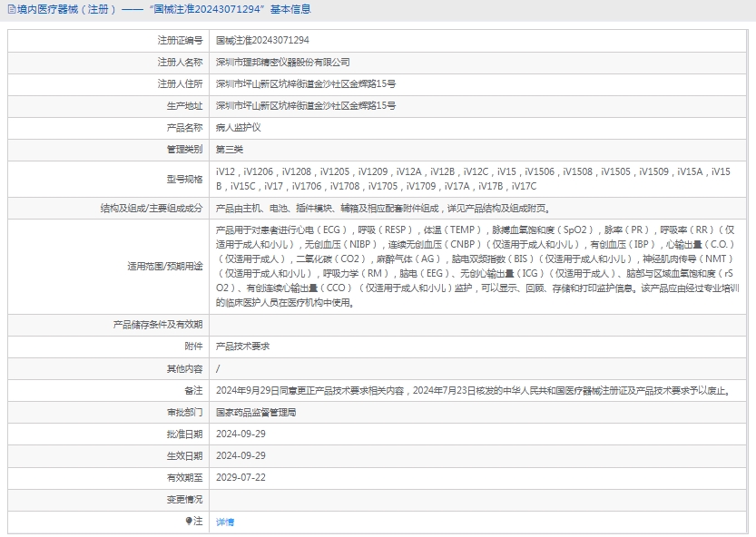Click the 生产地址 address value

click(x=305, y=106)
